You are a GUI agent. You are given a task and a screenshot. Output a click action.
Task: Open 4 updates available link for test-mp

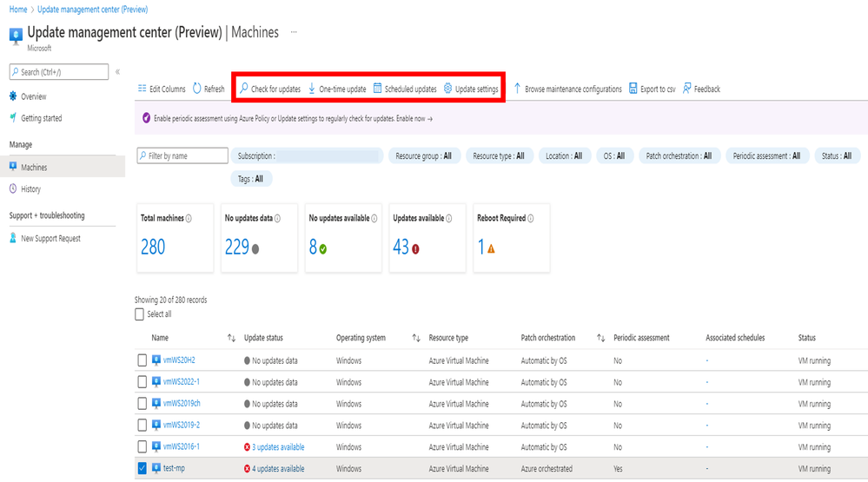point(278,469)
